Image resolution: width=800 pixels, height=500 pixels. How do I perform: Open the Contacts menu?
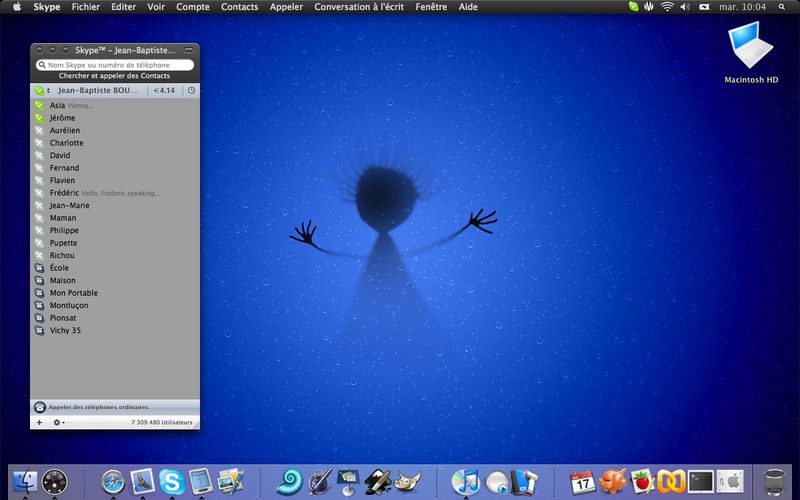239,7
